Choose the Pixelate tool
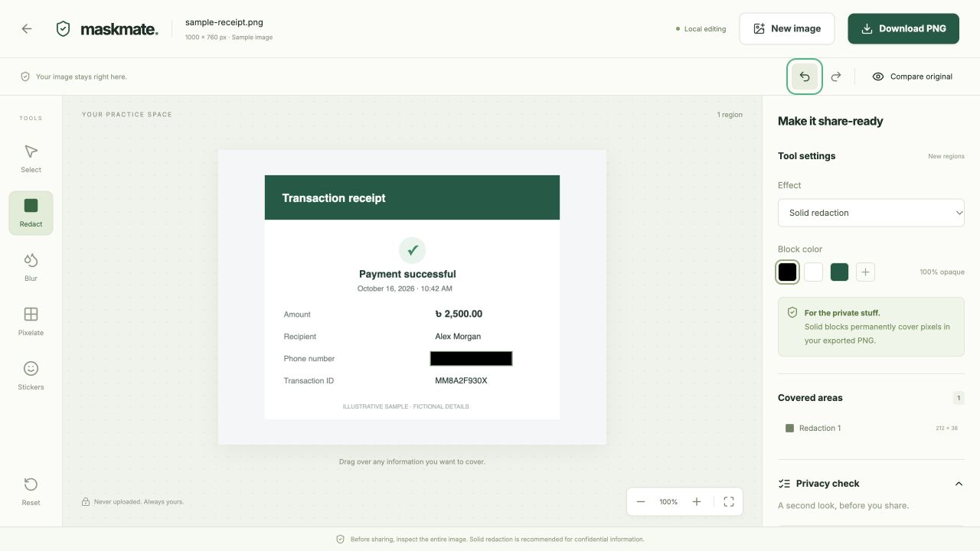The height and width of the screenshot is (551, 980). pyautogui.click(x=31, y=321)
